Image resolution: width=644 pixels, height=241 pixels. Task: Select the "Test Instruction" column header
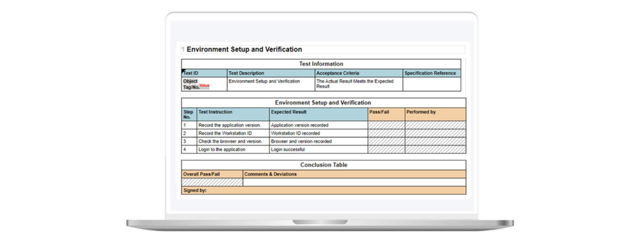click(x=233, y=114)
